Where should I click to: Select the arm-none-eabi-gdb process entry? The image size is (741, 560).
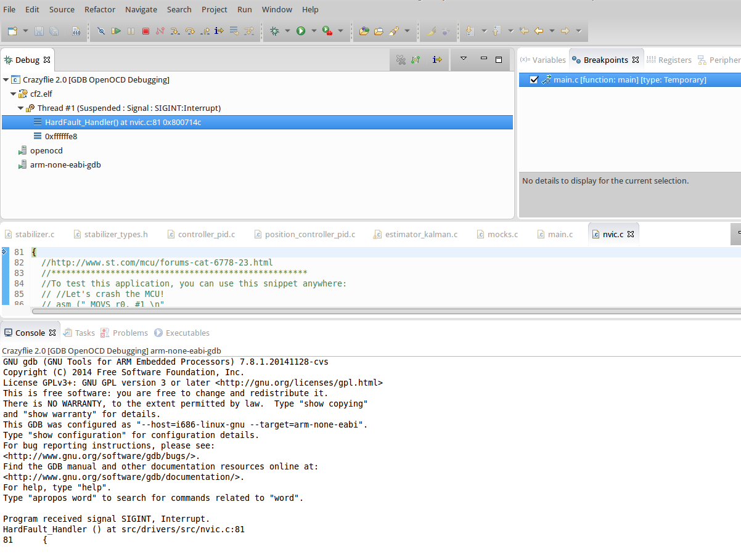pyautogui.click(x=65, y=164)
